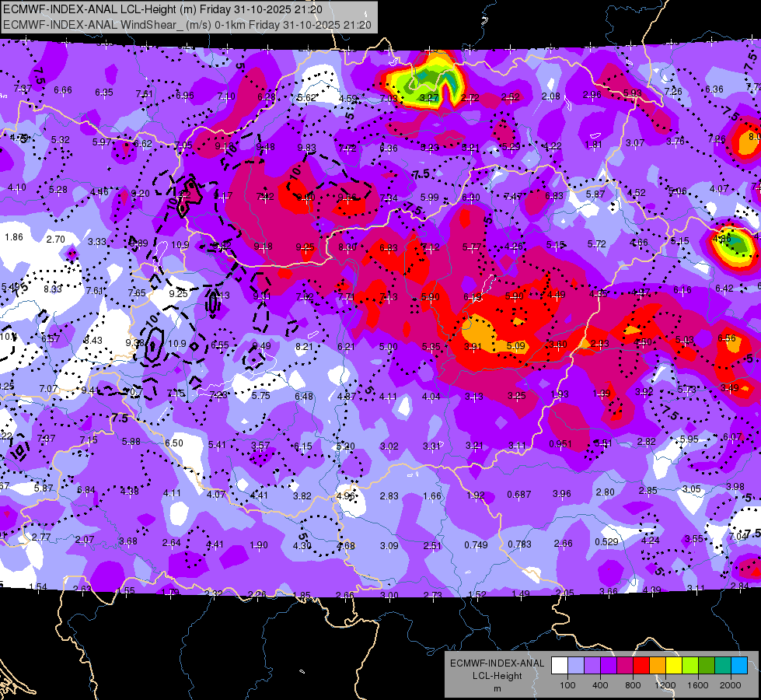Viewport: 761px width, 700px height.
Task: Click the wind shear value 1.66
Action: [432, 496]
